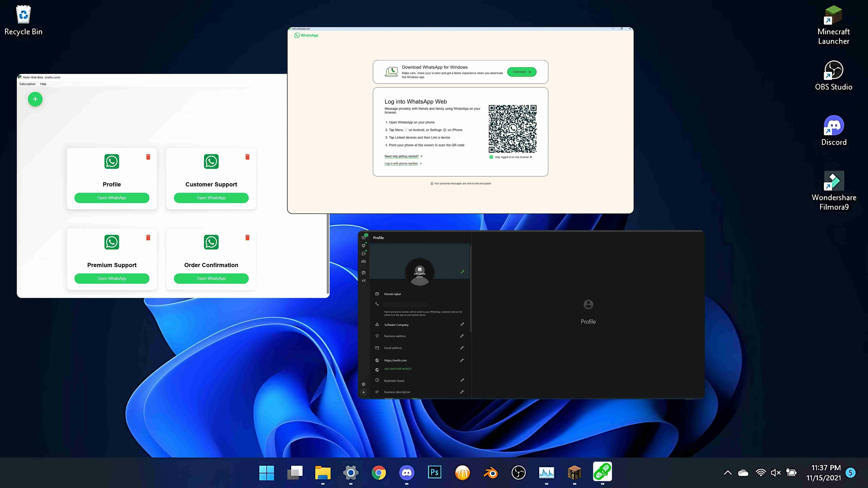This screenshot has width=868, height=488.
Task: Open WhatsApp for the Order Confirmation card
Action: point(211,278)
